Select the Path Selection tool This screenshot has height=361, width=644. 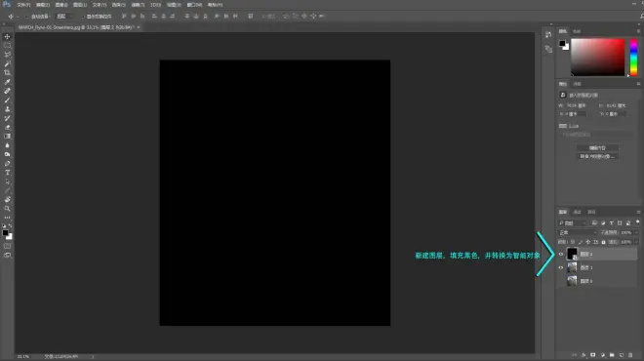(x=8, y=181)
